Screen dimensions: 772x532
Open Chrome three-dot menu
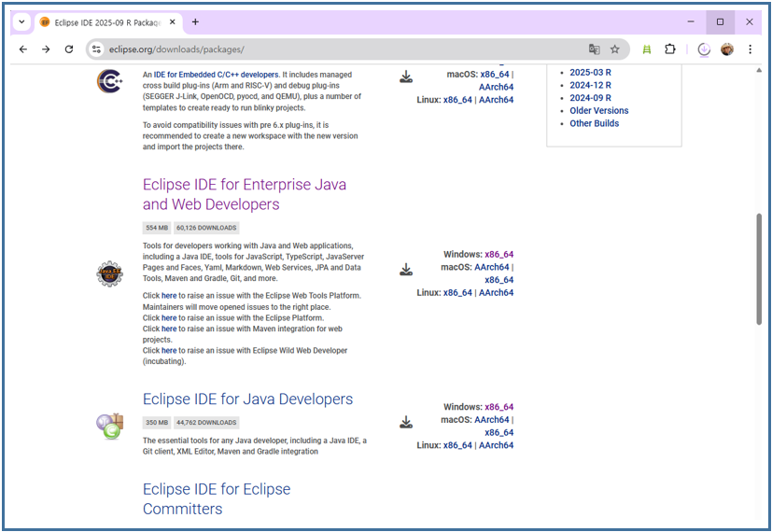coord(750,49)
